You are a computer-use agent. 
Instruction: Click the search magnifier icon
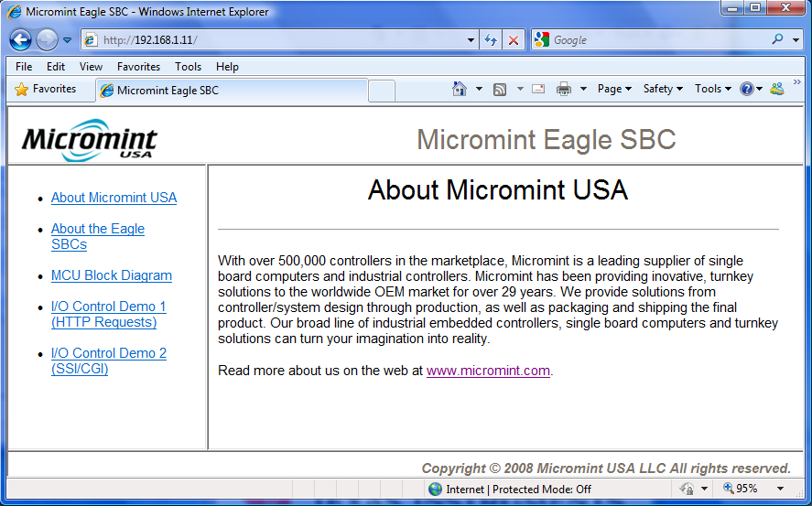778,39
